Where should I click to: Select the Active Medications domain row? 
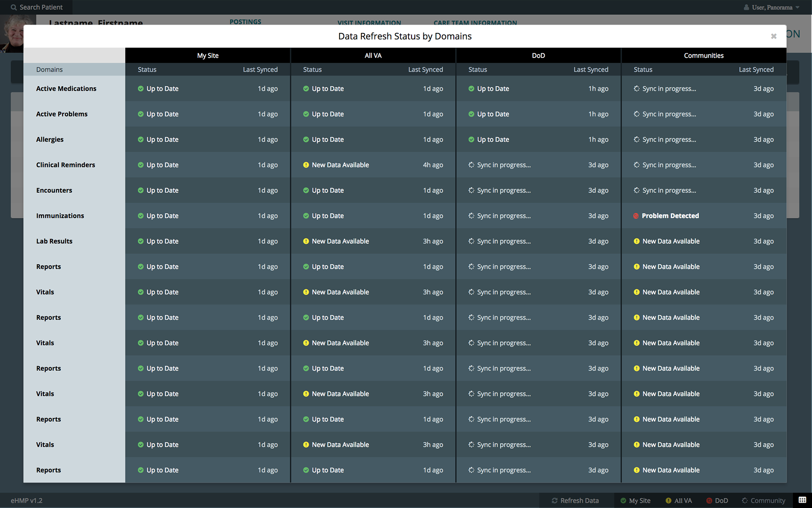[x=66, y=89]
